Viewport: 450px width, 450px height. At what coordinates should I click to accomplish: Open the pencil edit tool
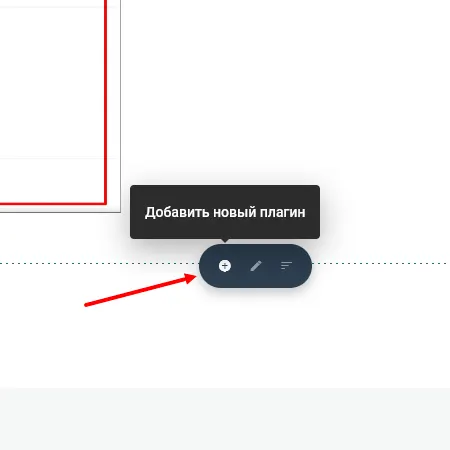point(256,266)
